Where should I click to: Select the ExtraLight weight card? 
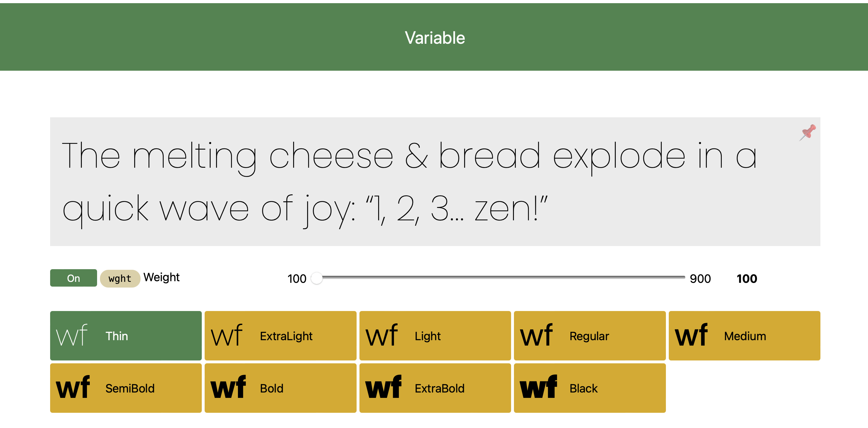tap(280, 335)
